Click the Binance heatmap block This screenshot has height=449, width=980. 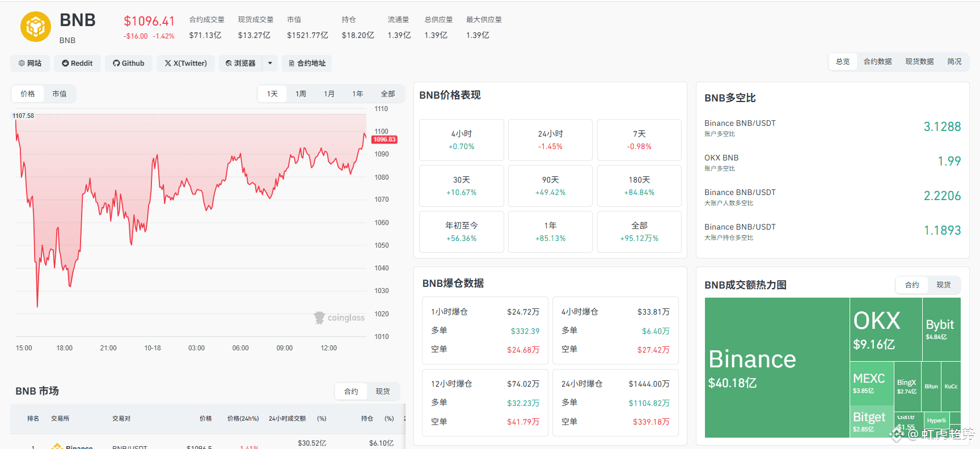[776, 367]
